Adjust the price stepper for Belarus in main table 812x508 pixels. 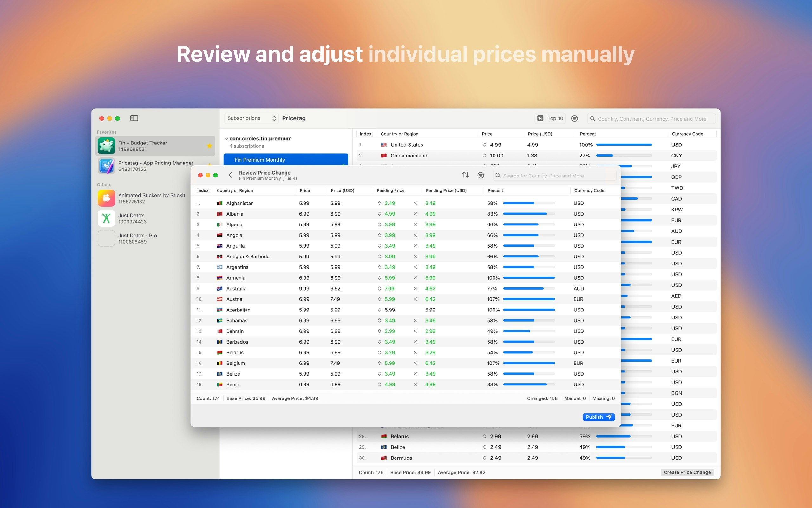click(x=485, y=437)
